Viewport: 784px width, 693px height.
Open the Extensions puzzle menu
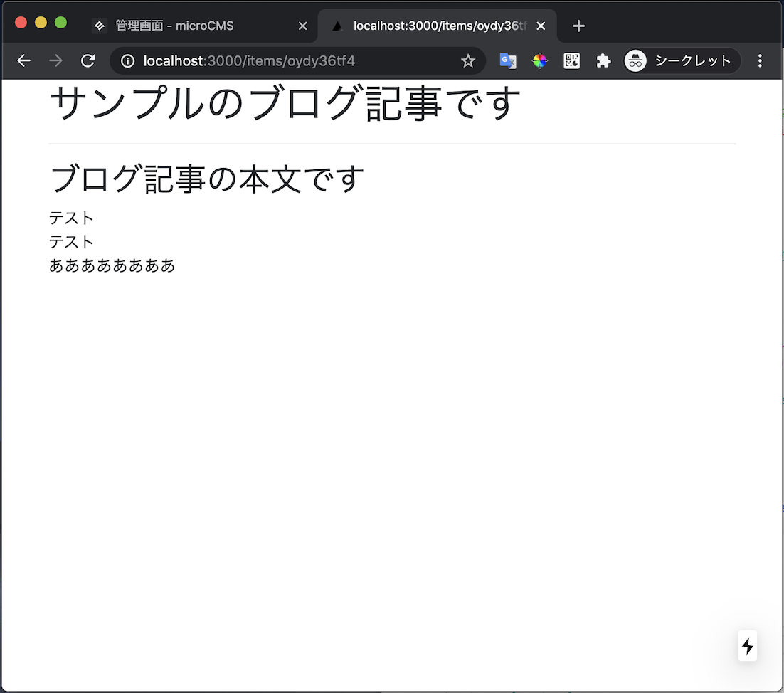(603, 61)
